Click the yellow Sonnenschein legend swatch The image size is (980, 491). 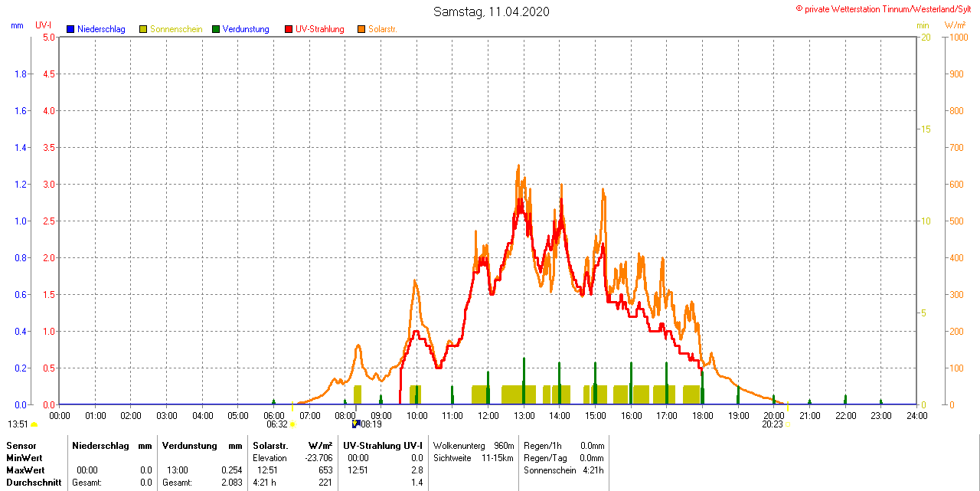(143, 29)
